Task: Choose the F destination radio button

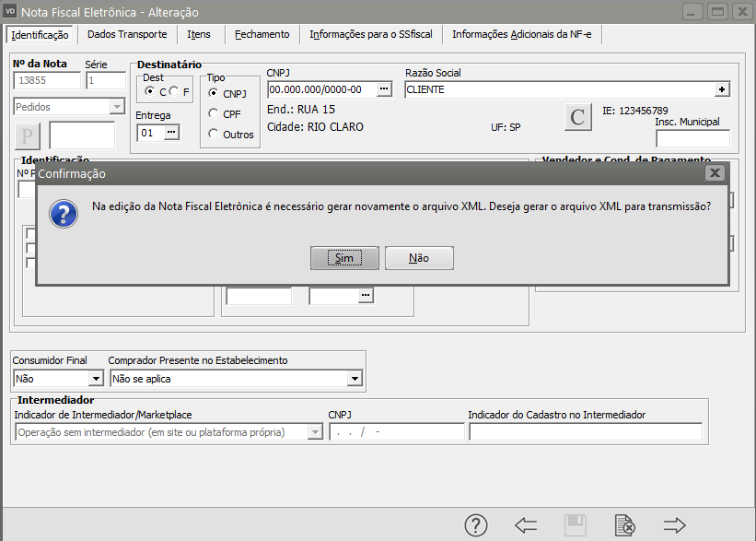Action: 174,92
